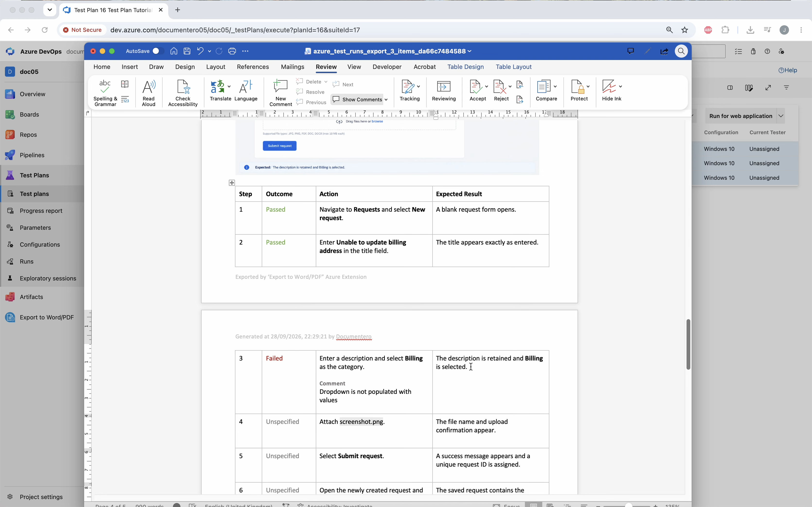
Task: Open the Table Design ribbon tab
Action: (465, 67)
